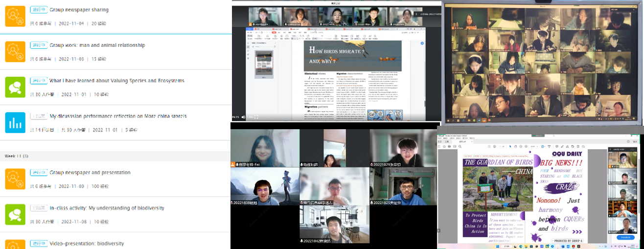Viewport: 644px width, 249px height.
Task: Open the blue round assistant icon in WPS
Action: (422, 43)
